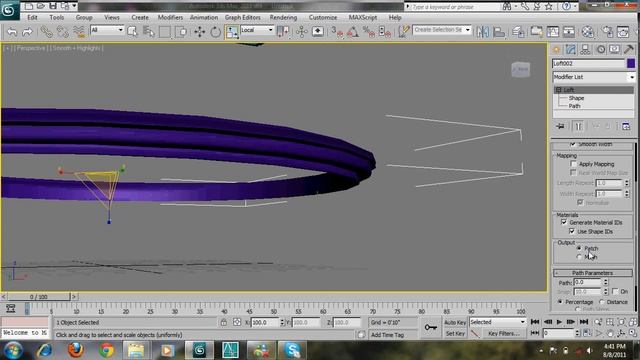Image resolution: width=640 pixels, height=360 pixels.
Task: Activate the Select and Uniform Scale tool
Action: [231, 31]
